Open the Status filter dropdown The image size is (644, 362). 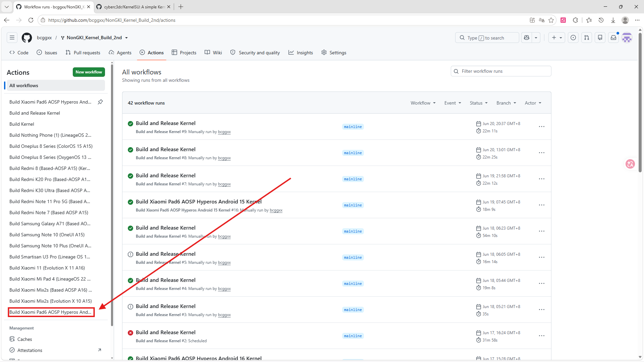coord(479,103)
